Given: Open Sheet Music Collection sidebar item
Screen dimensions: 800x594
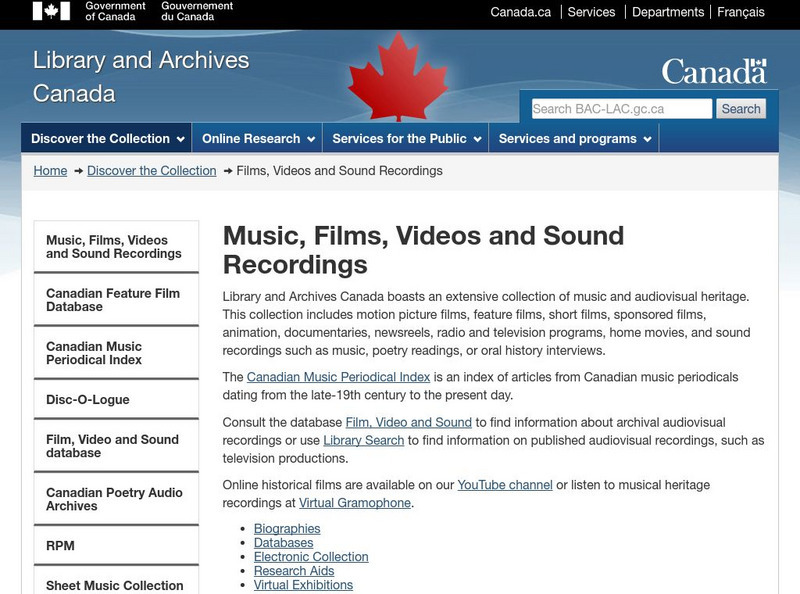Looking at the screenshot, I should coord(116,582).
